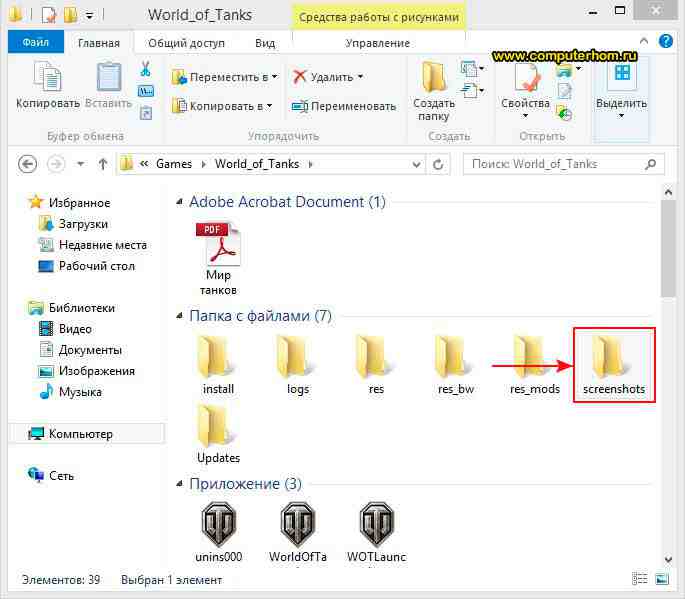Click the Rename (Переименовать) button
This screenshot has width=685, height=599.
(344, 106)
